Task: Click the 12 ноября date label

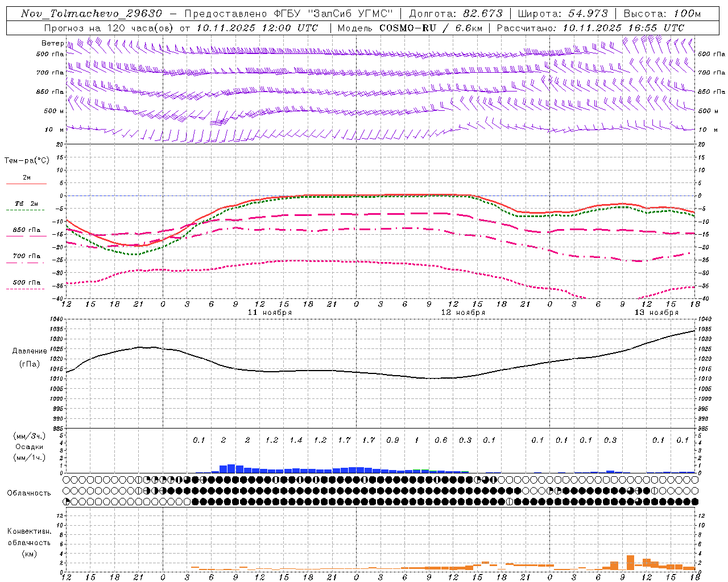Action: pos(463,313)
